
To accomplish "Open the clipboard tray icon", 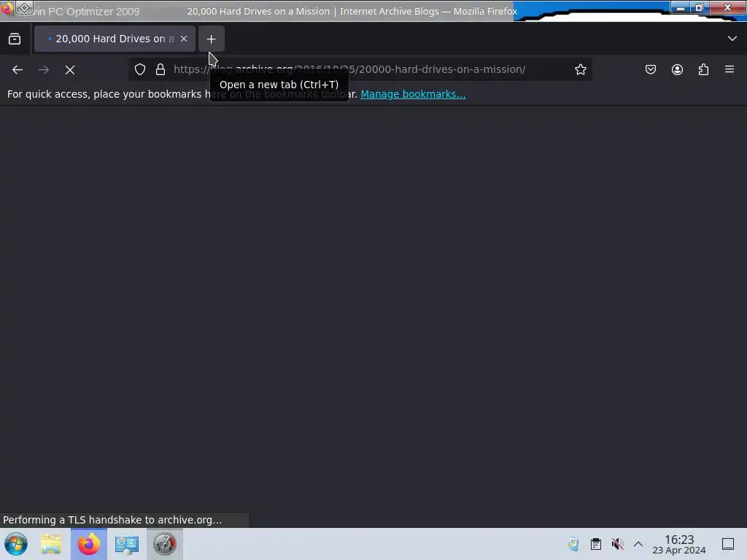I will (x=595, y=544).
